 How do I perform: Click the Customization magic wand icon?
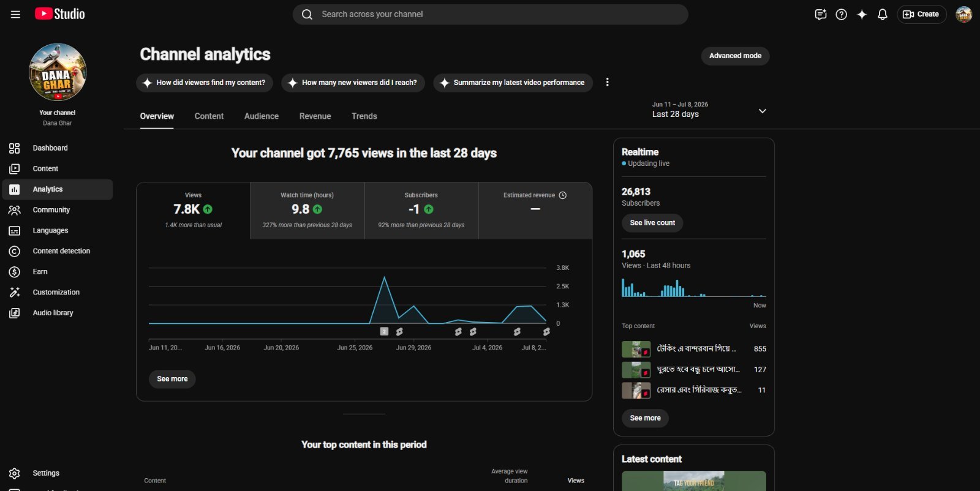15,292
